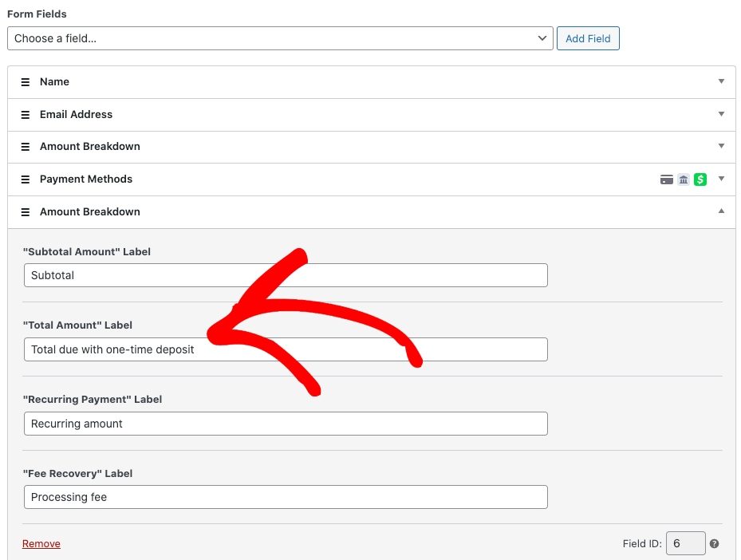Click the red Remove link
The width and height of the screenshot is (741, 560).
(41, 544)
